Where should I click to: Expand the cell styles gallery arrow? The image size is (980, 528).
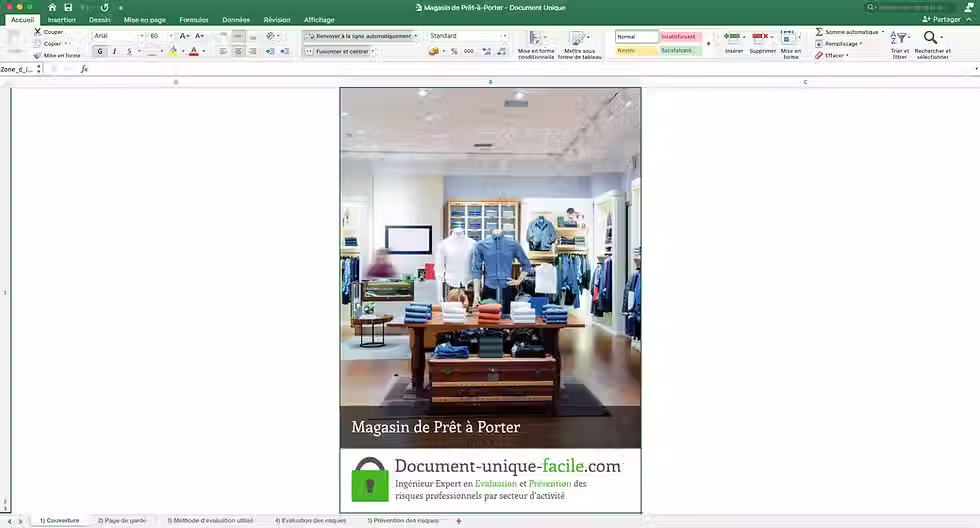coord(708,44)
